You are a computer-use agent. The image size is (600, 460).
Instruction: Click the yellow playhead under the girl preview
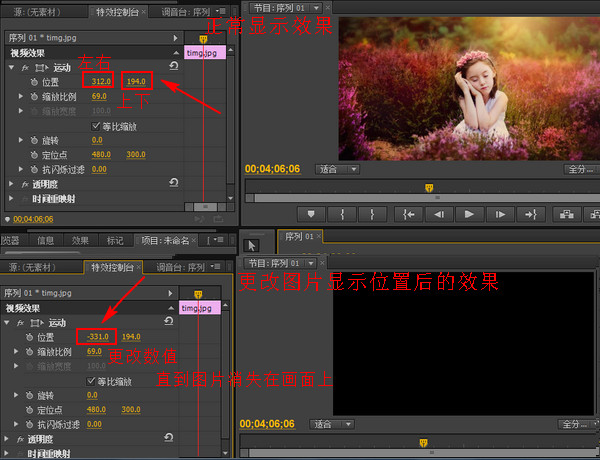[429, 187]
